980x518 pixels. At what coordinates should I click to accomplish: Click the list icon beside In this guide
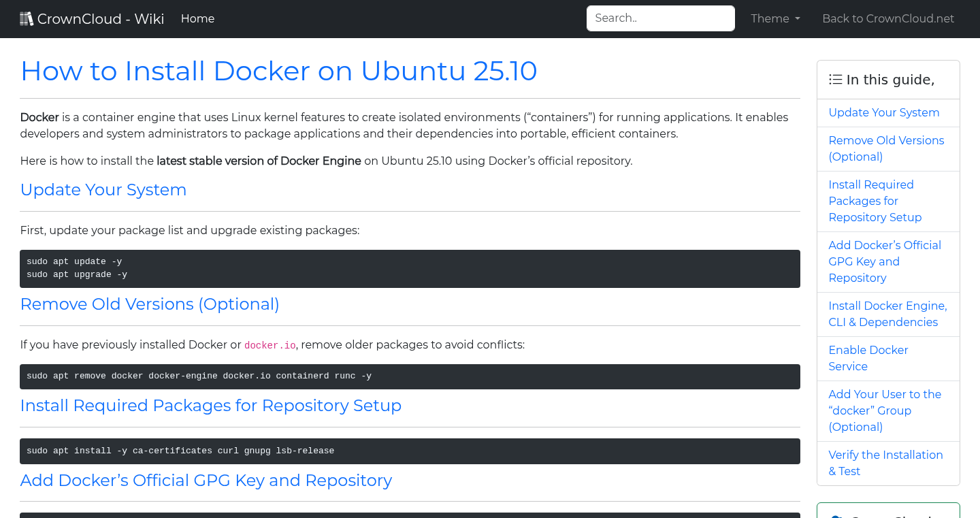[835, 80]
